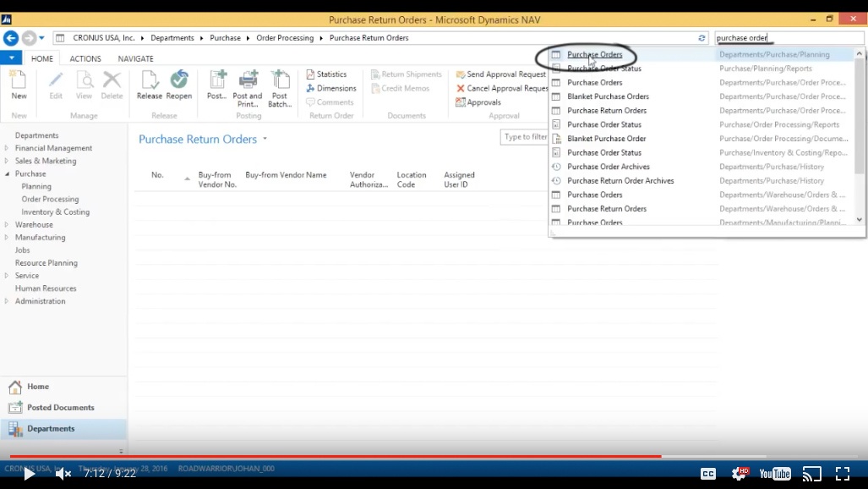Collapse the Purchase tree node

[7, 173]
